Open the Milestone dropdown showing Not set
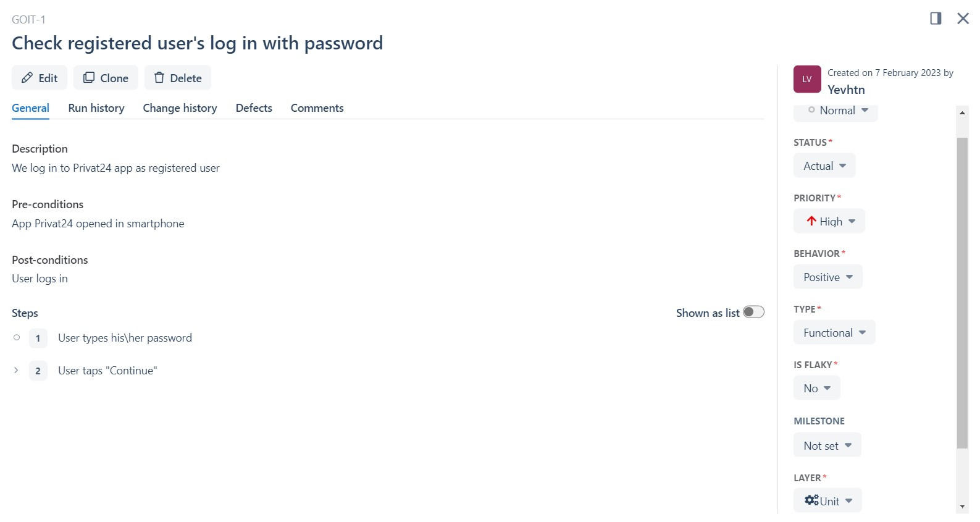The width and height of the screenshot is (980, 522). pos(827,445)
